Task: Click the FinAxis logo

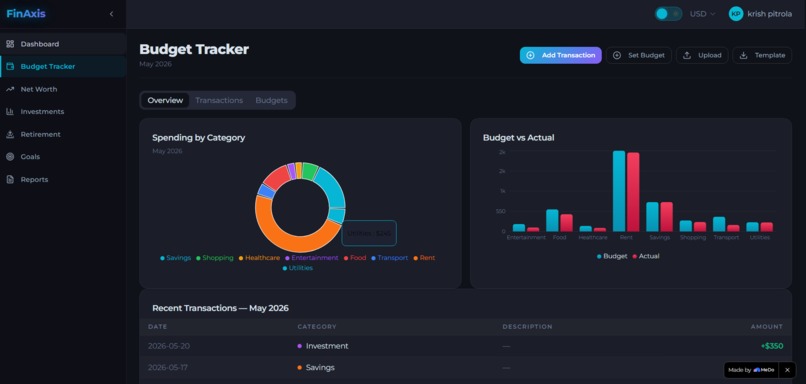Action: tap(26, 14)
